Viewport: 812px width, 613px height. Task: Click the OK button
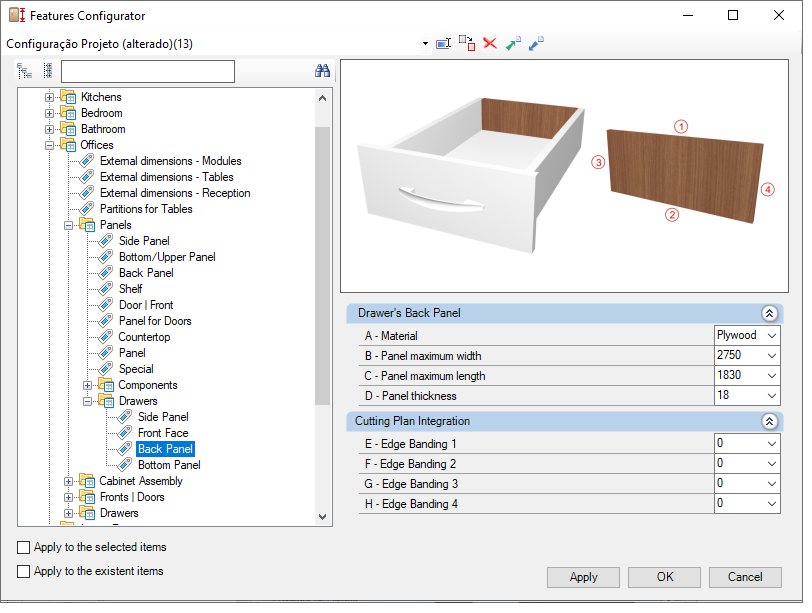(x=664, y=577)
